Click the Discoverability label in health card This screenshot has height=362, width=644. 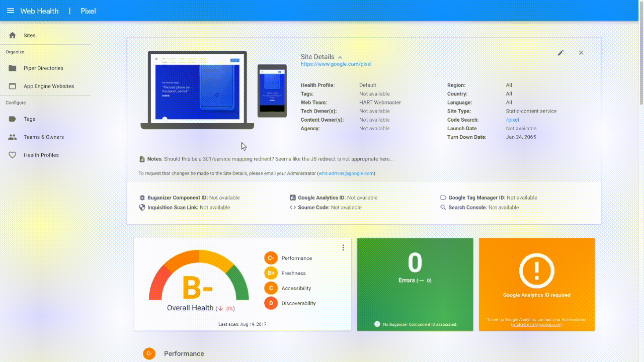[x=299, y=303]
